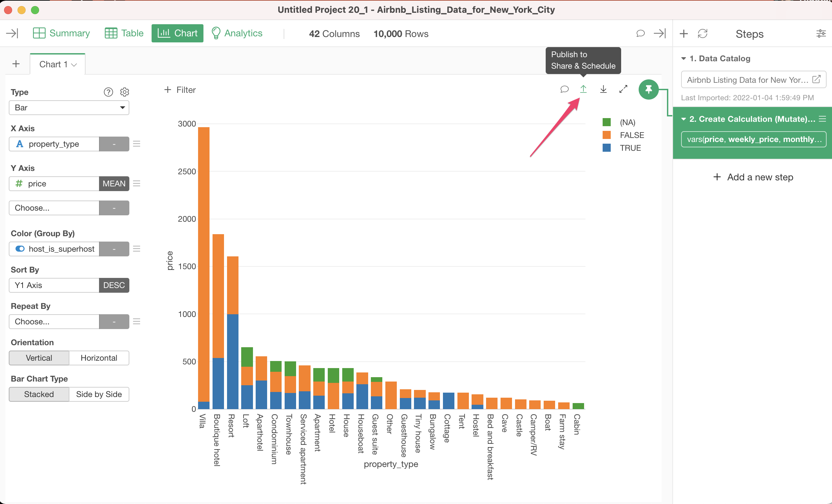The width and height of the screenshot is (832, 504).
Task: Open external link icon for data source
Action: 816,80
